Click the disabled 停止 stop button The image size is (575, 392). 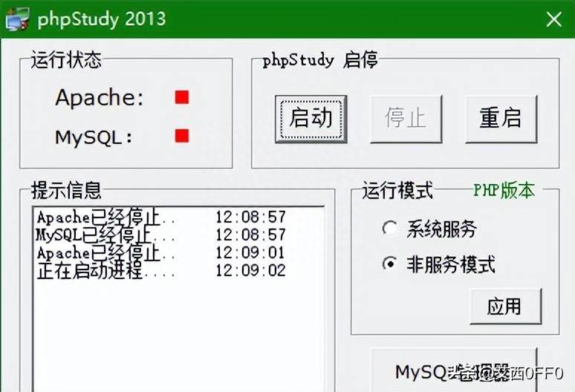406,119
